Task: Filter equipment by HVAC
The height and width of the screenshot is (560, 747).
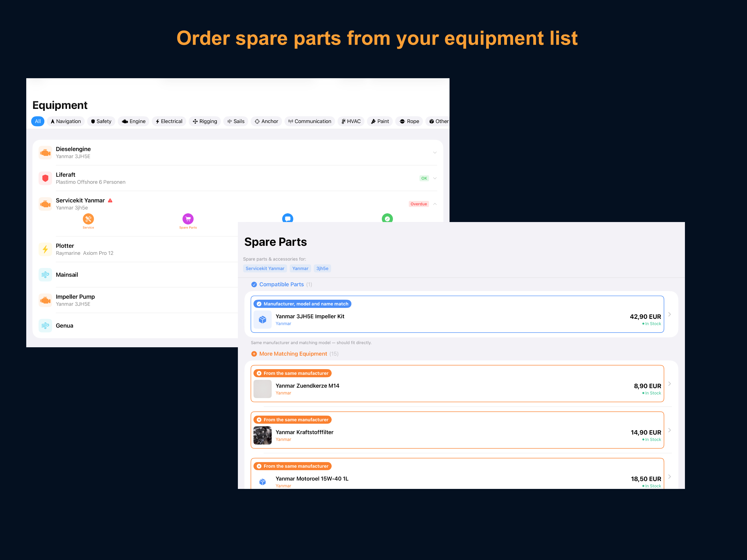Action: (x=351, y=121)
